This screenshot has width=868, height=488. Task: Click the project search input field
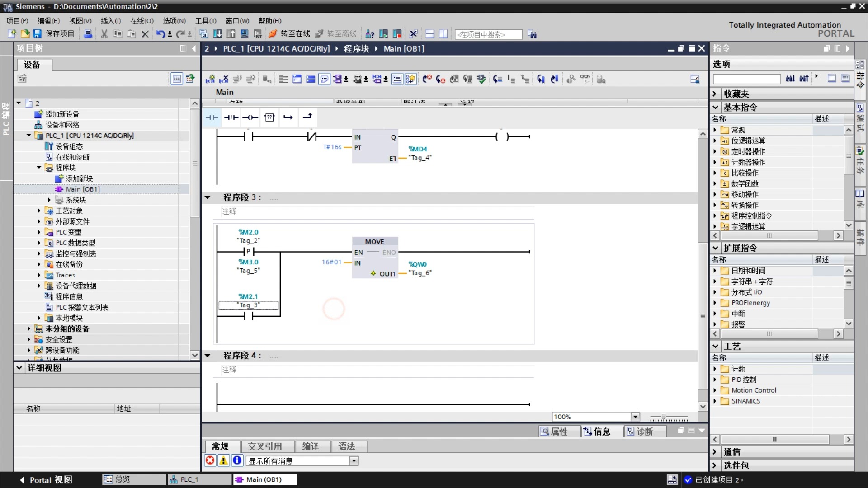pyautogui.click(x=488, y=34)
